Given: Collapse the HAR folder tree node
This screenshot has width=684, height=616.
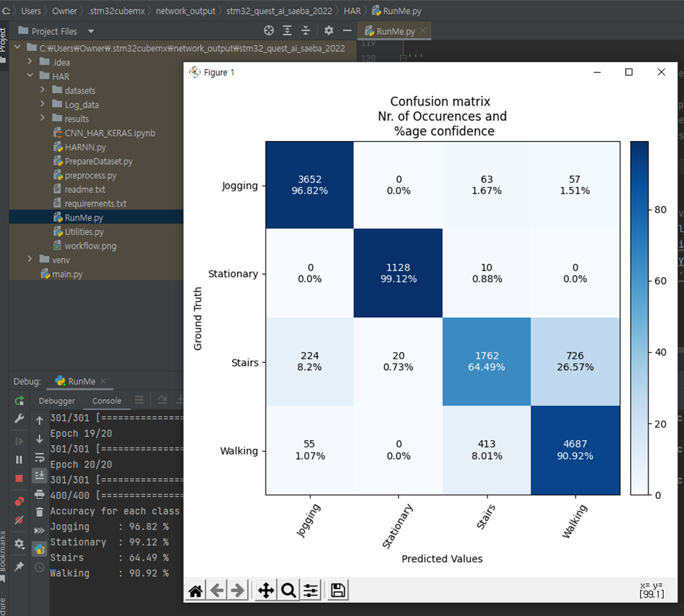Looking at the screenshot, I should click(31, 76).
